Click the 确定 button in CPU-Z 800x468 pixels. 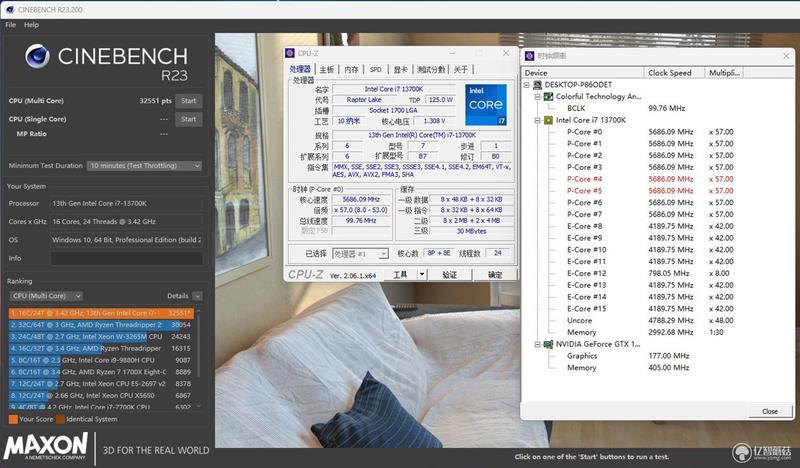point(495,275)
